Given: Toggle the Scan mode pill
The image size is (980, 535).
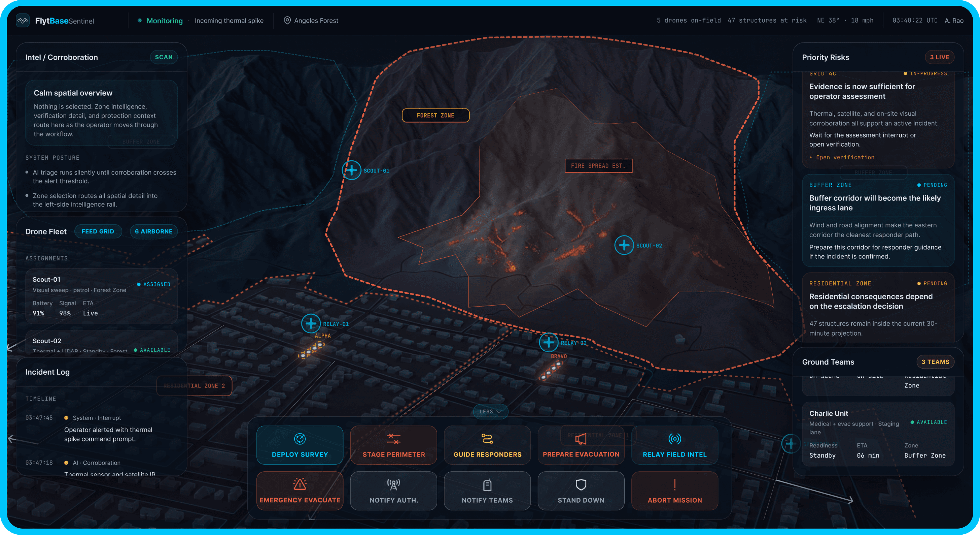Looking at the screenshot, I should point(164,57).
